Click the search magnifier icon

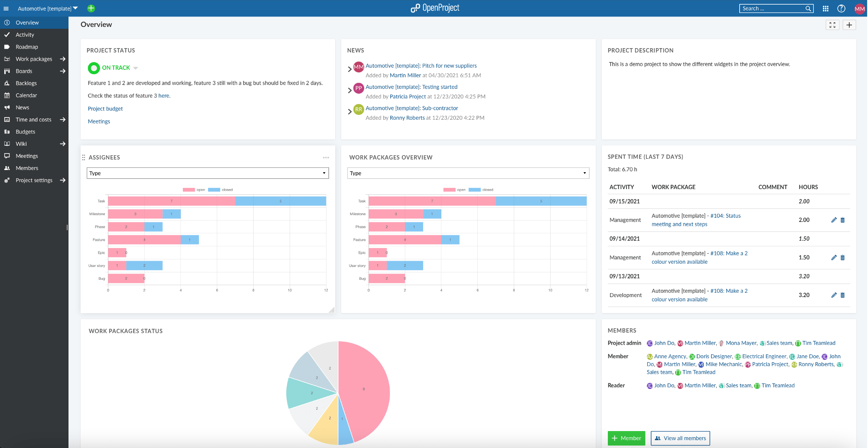808,8
